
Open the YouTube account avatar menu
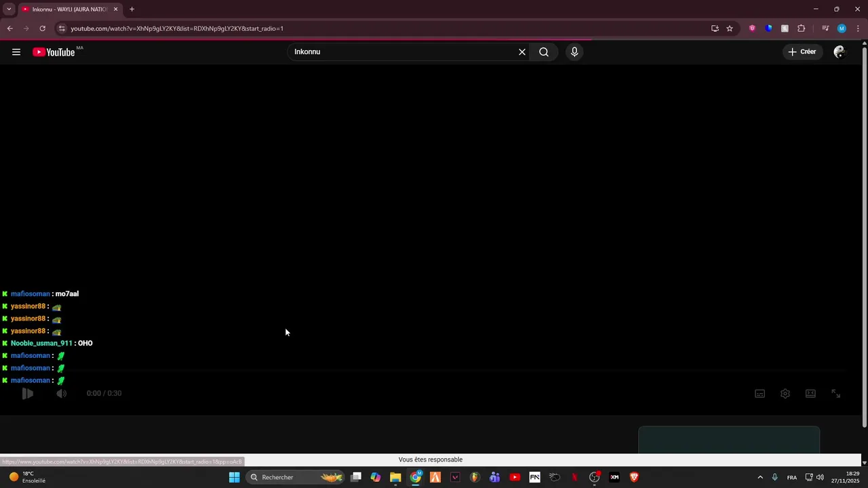(840, 52)
